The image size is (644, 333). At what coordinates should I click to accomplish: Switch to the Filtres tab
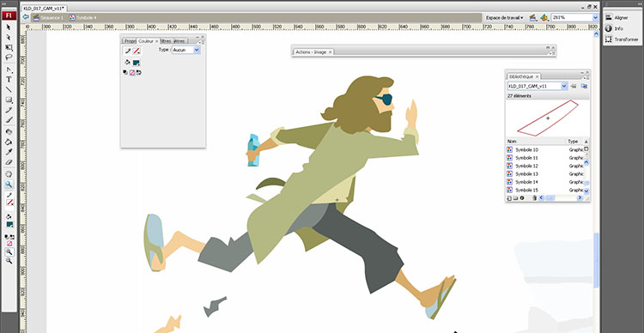[x=166, y=41]
